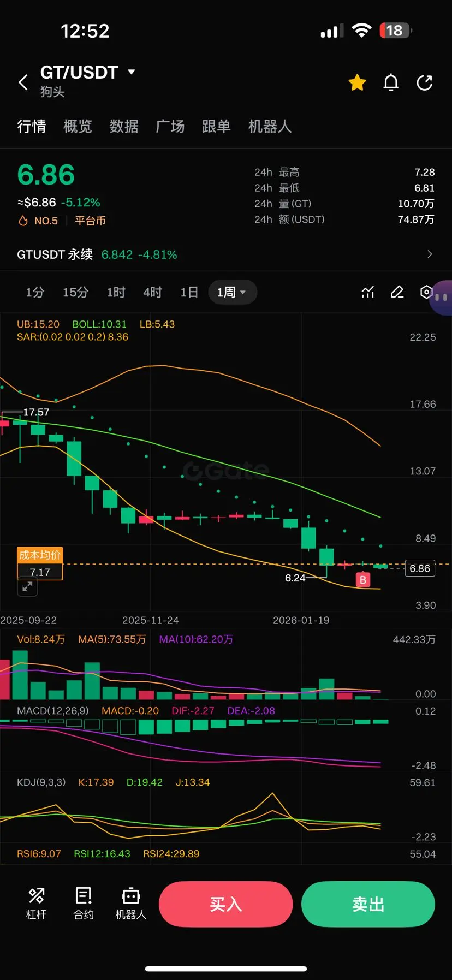The image size is (452, 980).
Task: Open 机器人 bot icon in bottom bar
Action: (131, 904)
